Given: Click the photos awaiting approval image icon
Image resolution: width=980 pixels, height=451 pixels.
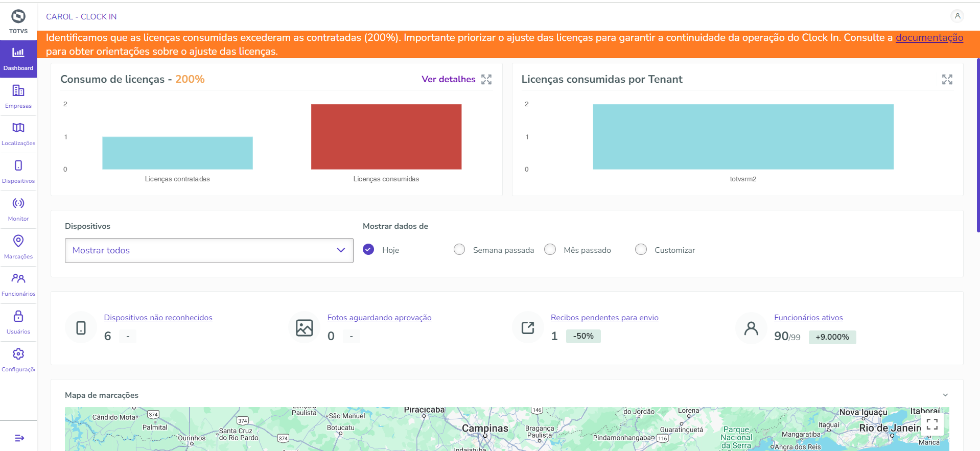Looking at the screenshot, I should click(305, 327).
